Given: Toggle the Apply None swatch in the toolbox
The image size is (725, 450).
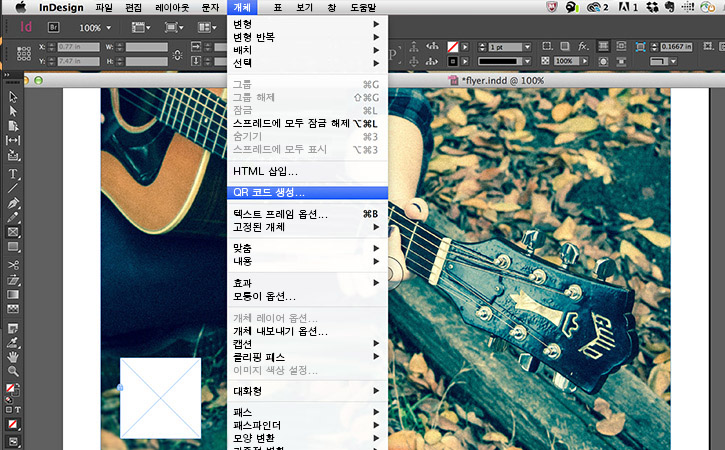Looking at the screenshot, I should [x=12, y=424].
